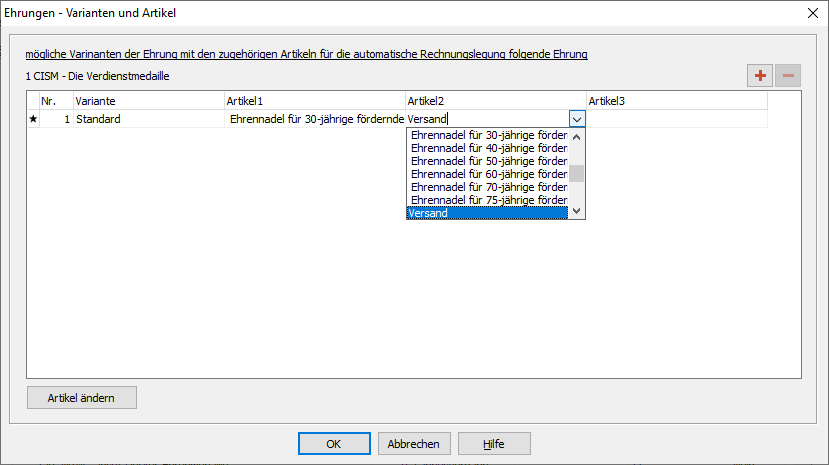This screenshot has height=465, width=829.
Task: Choose Ehrennadel für 75-jährige option
Action: point(488,200)
